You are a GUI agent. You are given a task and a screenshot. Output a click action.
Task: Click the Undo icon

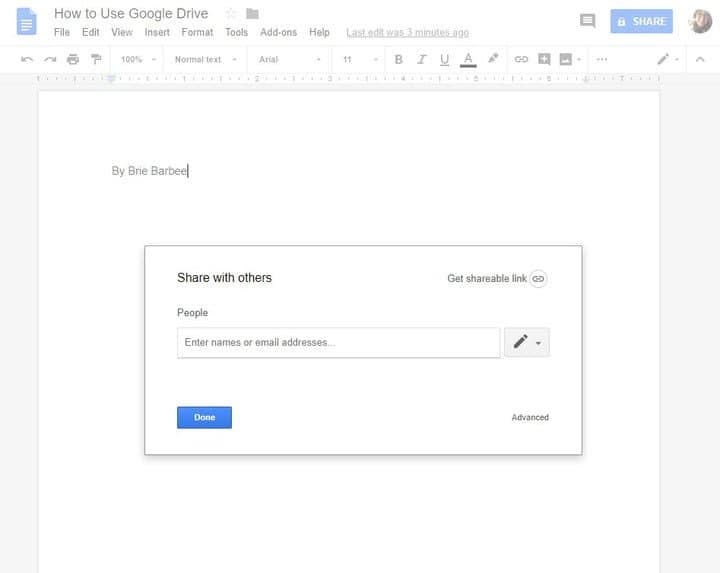tap(27, 59)
